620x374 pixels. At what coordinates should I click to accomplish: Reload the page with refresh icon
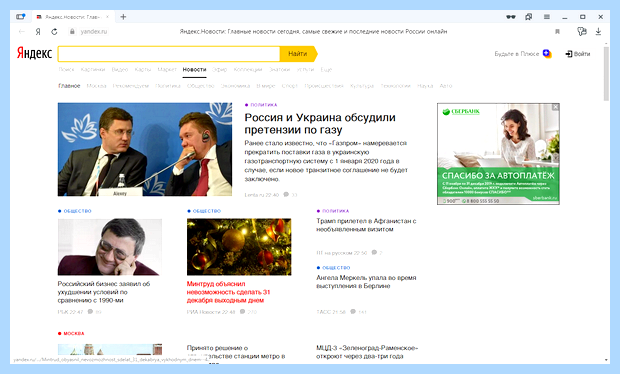click(54, 32)
